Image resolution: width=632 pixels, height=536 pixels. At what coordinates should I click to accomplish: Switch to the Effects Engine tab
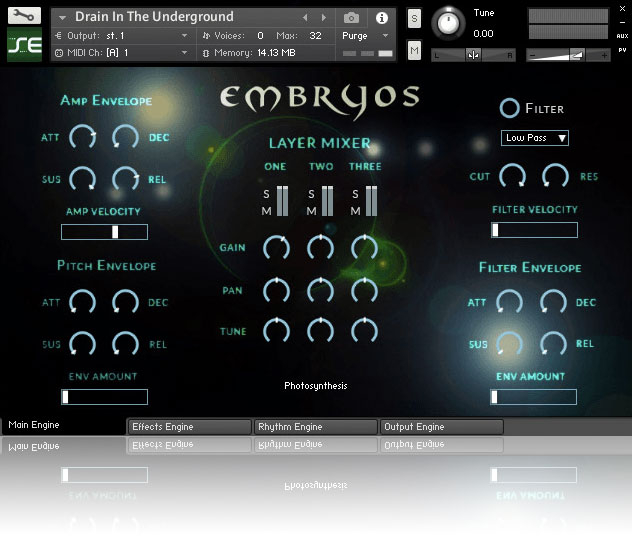190,427
